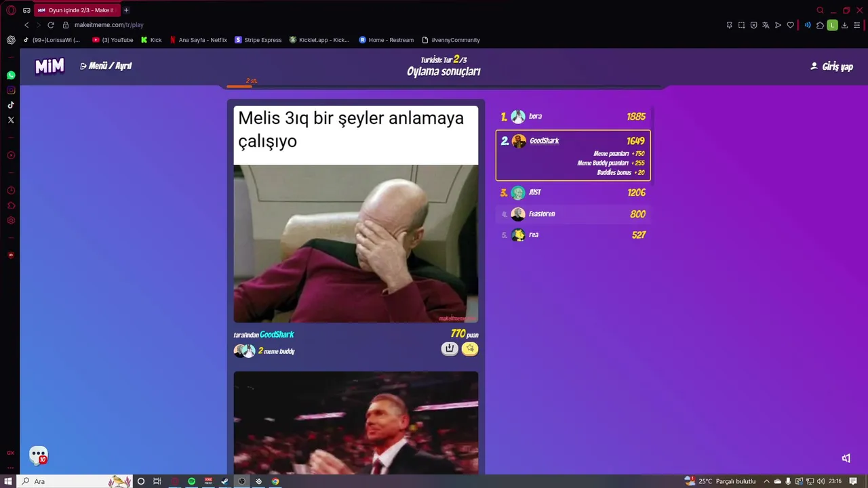Open the Windows Start menu
Screen dimensions: 868x488
click(8, 481)
